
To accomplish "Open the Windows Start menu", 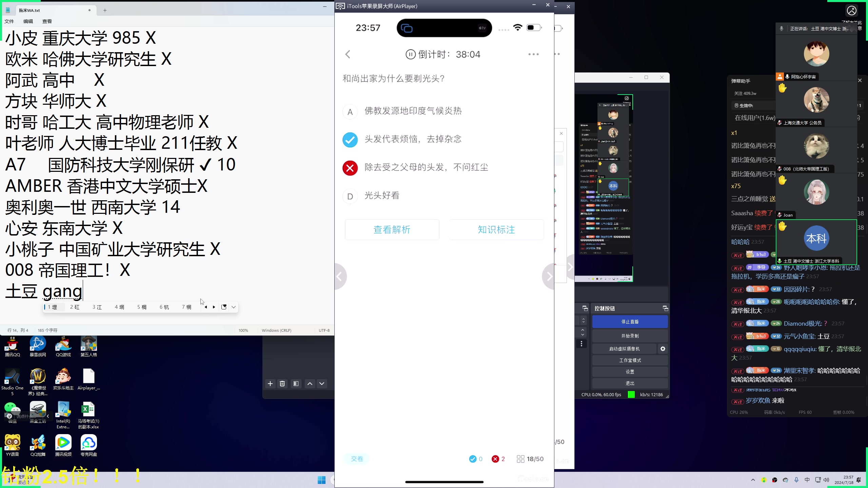I will pos(321,480).
